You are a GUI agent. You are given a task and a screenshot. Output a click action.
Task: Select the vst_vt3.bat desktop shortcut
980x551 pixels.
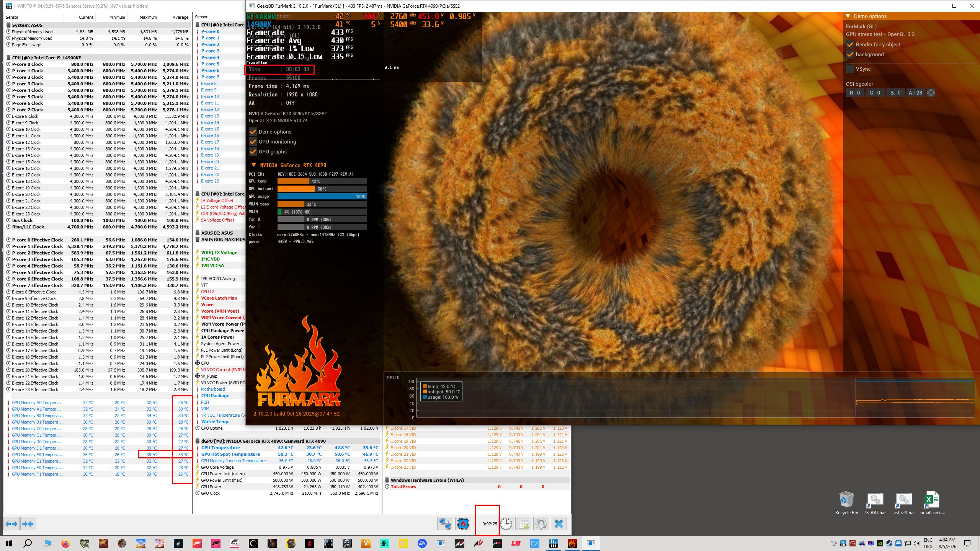[904, 504]
